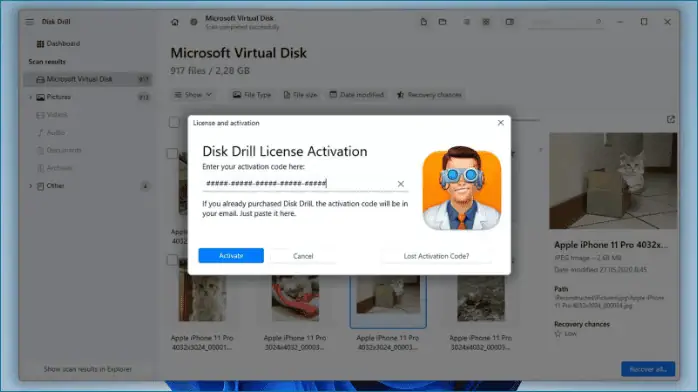Click the Low recovery chances star icon
698x392 pixels.
558,333
